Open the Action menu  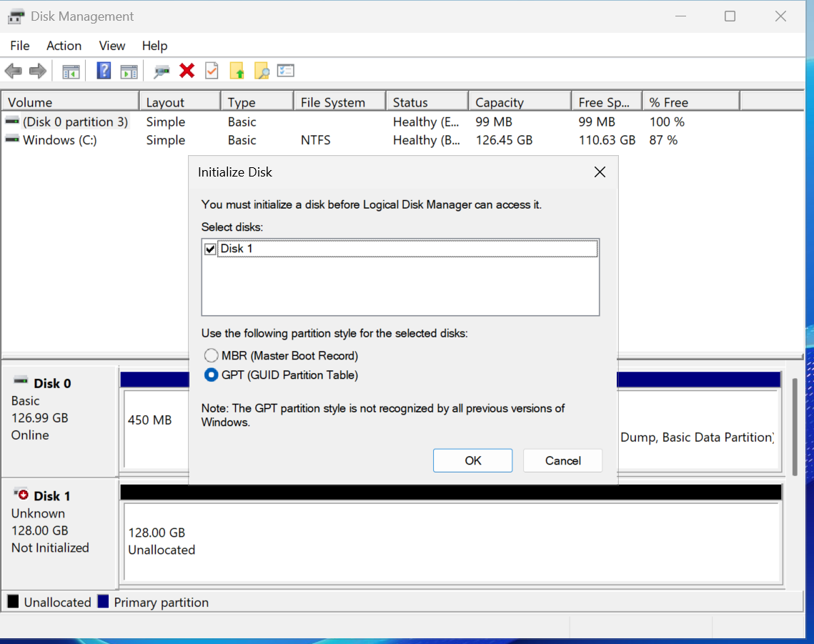click(x=64, y=46)
